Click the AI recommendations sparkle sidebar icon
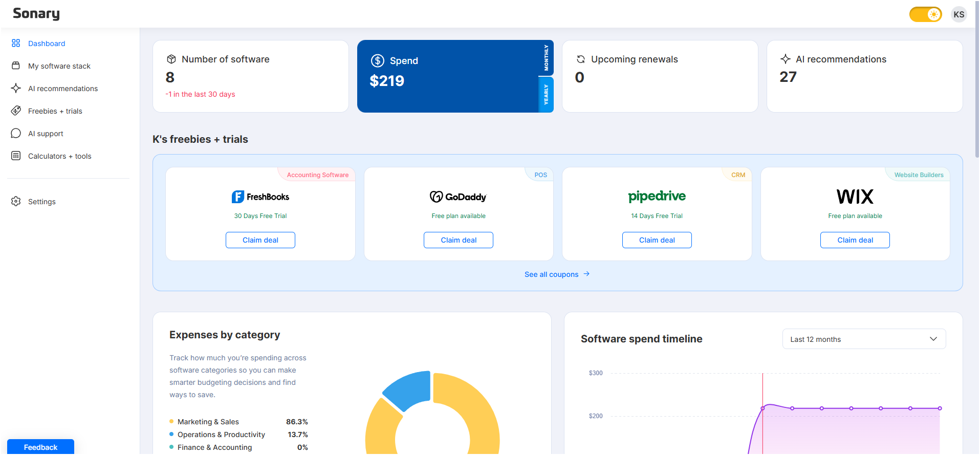The height and width of the screenshot is (455, 980). point(16,89)
